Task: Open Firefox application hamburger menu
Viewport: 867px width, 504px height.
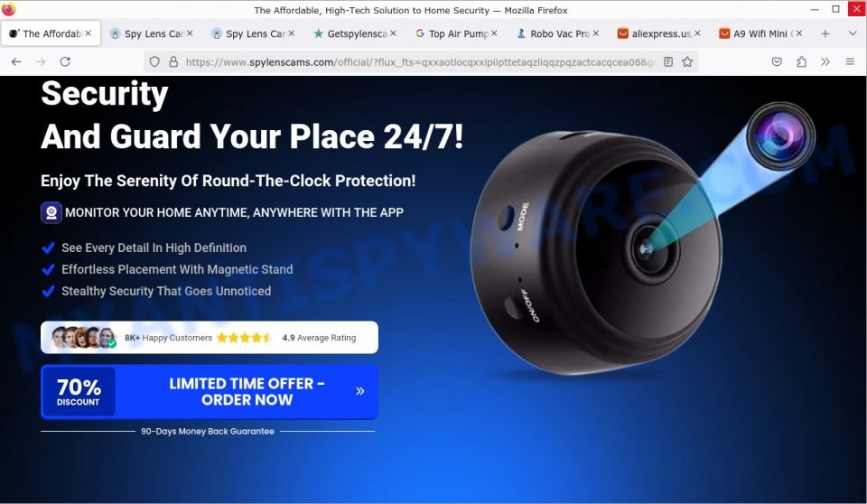Action: pos(850,62)
